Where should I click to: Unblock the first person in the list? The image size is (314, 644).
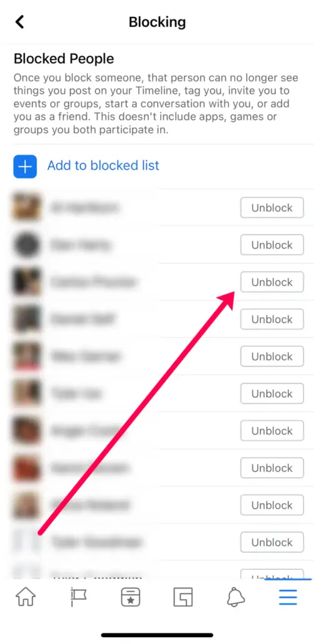pyautogui.click(x=272, y=208)
